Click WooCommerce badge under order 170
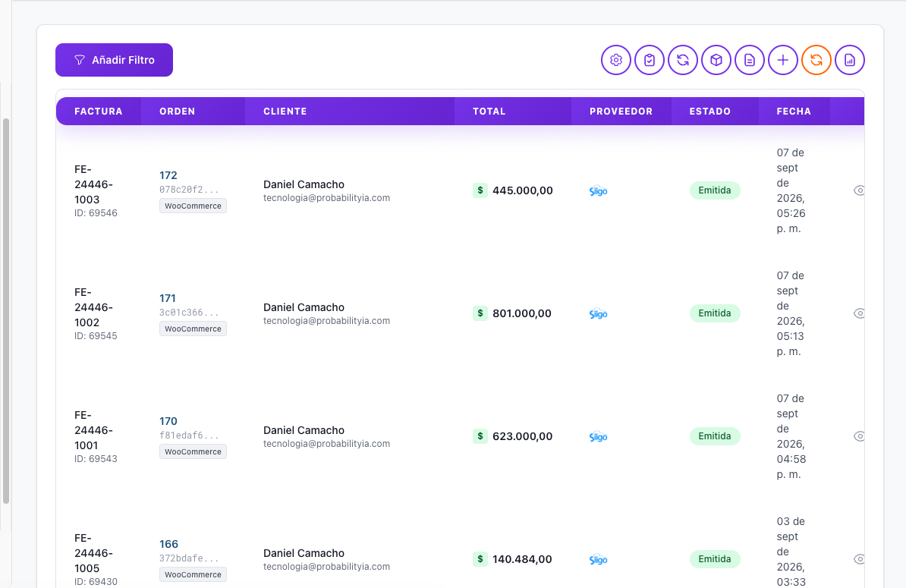 click(193, 451)
